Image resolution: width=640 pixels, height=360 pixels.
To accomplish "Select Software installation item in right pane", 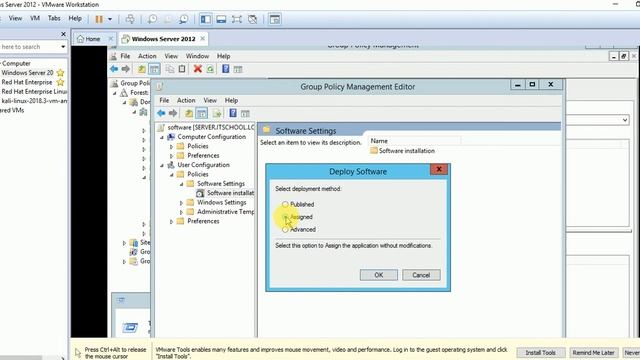I will coord(402,151).
